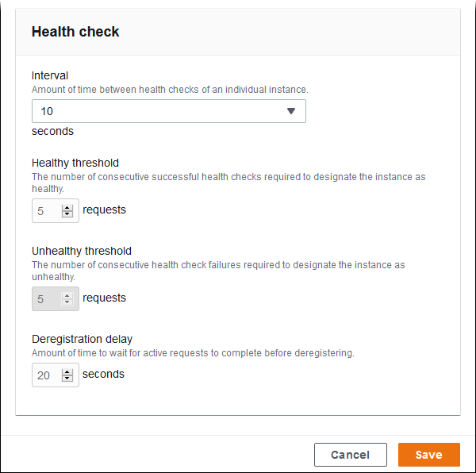Decrease the Deregistration delay value
This screenshot has height=473, width=476.
tap(67, 379)
